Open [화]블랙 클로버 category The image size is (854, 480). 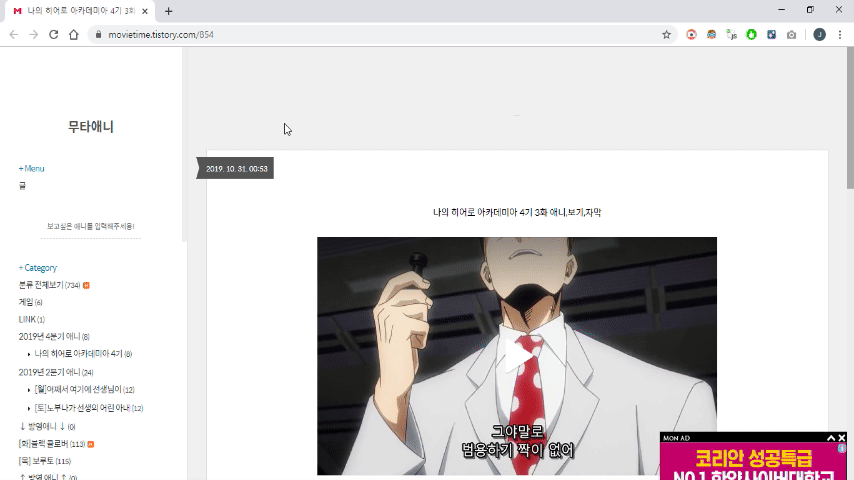coord(52,444)
